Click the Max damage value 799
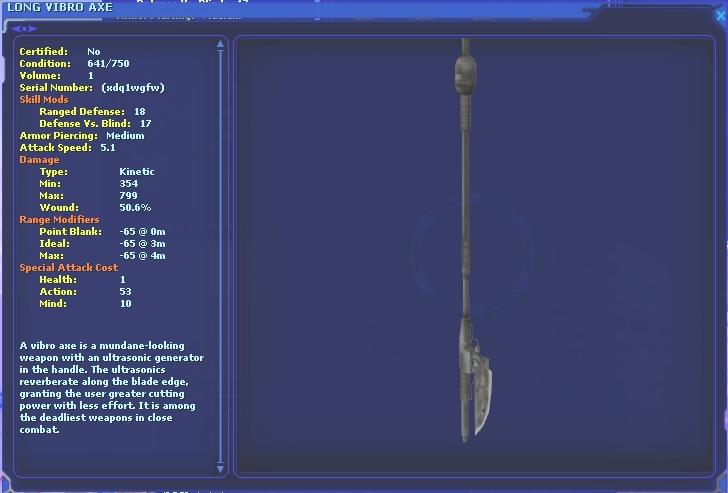 point(128,196)
